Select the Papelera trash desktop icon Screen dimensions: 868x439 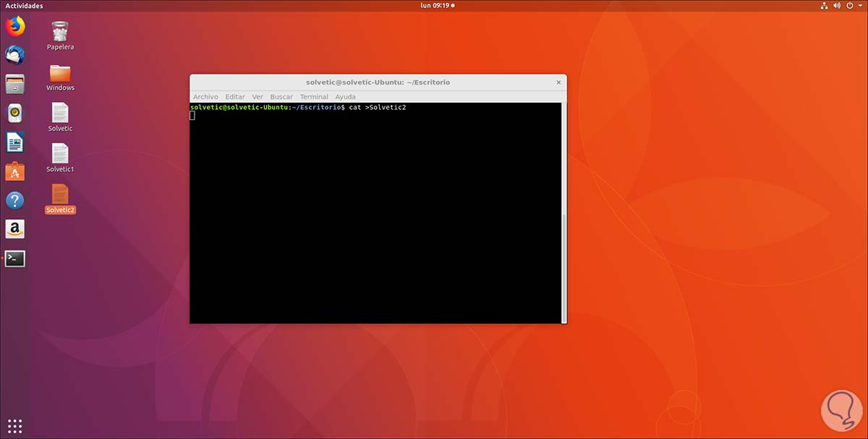(x=60, y=35)
